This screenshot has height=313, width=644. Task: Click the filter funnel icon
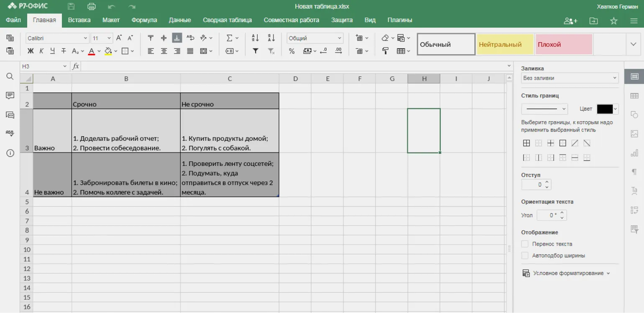point(255,51)
